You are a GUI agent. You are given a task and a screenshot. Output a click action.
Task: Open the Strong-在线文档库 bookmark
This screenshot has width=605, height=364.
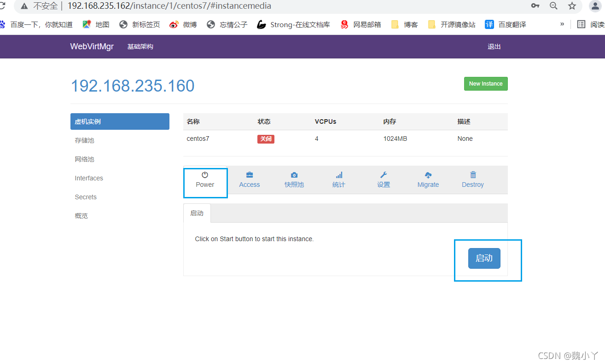pyautogui.click(x=294, y=24)
